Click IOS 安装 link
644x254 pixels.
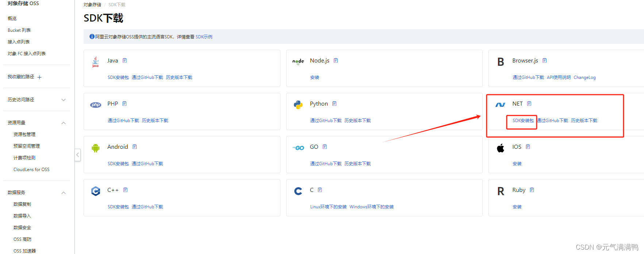coord(517,164)
